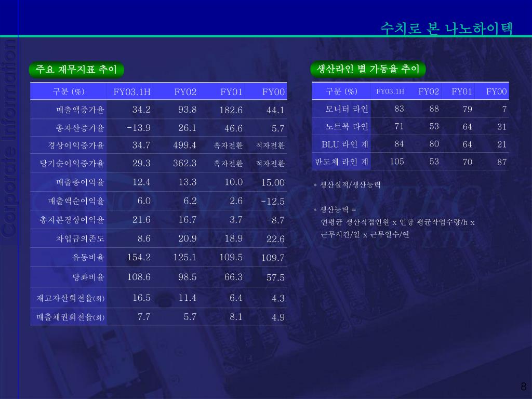Click the page number 8
Screen dimensions: 532x399
(x=524, y=387)
